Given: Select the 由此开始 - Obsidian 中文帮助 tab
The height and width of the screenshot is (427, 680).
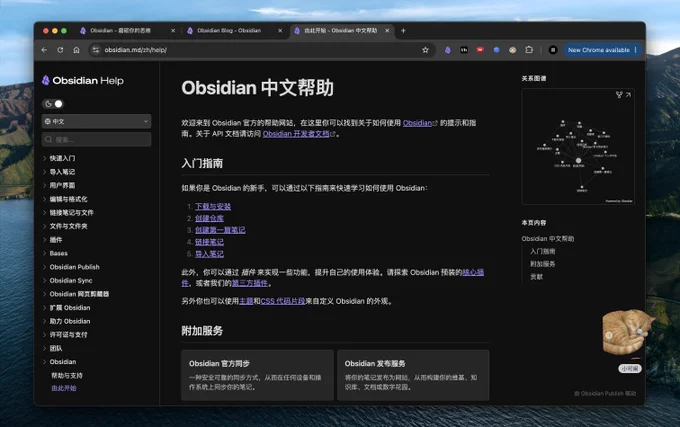Looking at the screenshot, I should 340,30.
